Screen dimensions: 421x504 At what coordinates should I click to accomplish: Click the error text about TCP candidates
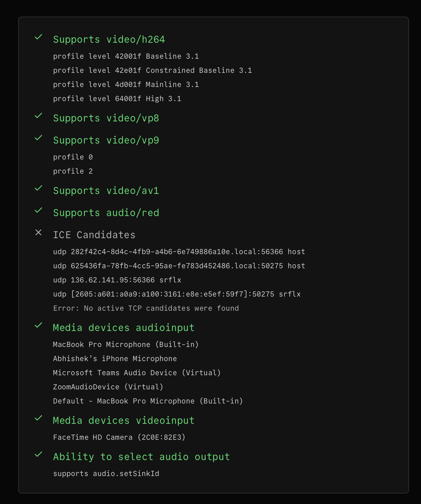click(146, 309)
